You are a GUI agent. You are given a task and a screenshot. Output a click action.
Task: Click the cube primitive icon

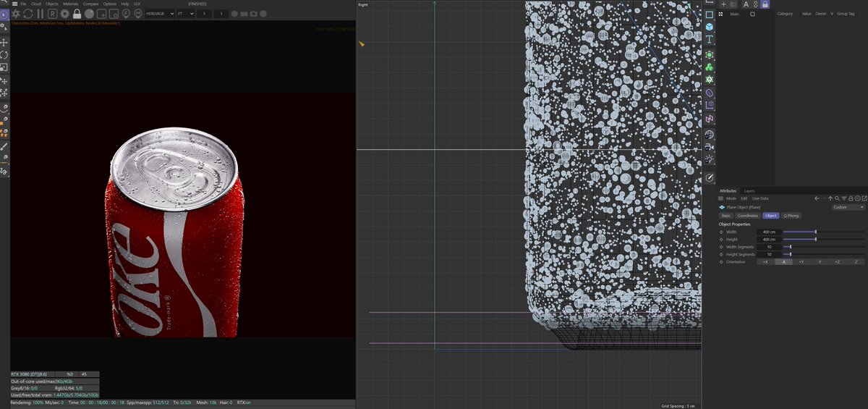710,27
